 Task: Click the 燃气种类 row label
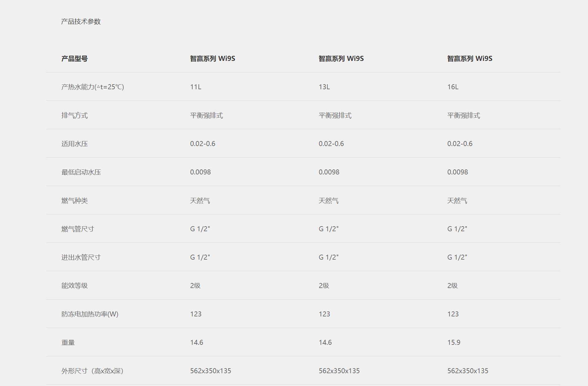pyautogui.click(x=75, y=201)
